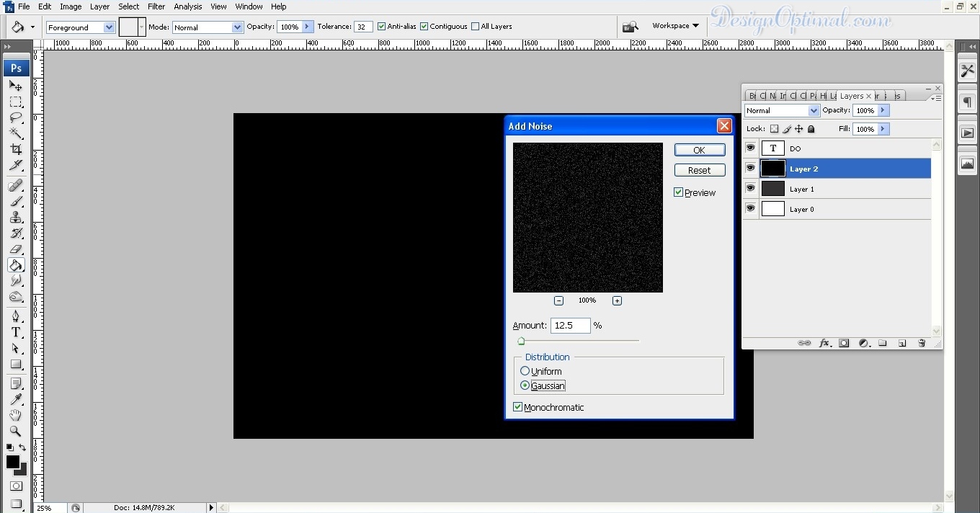Select the Slice tool
This screenshot has width=980, height=513.
click(x=16, y=166)
